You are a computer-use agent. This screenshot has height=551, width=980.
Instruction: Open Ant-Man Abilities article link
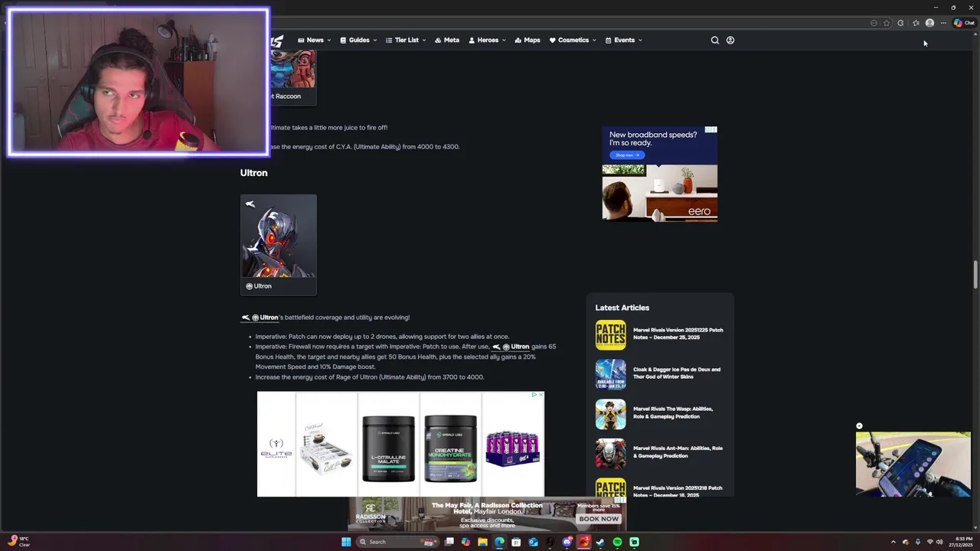(x=678, y=452)
